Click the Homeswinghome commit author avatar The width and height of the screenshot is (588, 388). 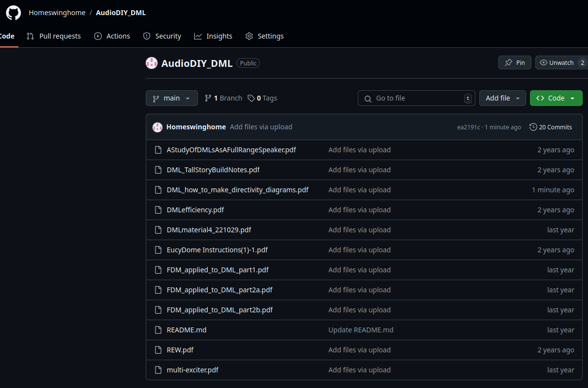pyautogui.click(x=157, y=127)
